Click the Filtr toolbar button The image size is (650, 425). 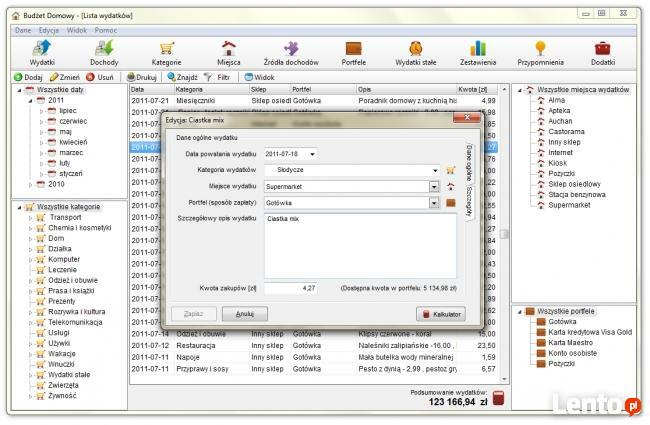[x=218, y=76]
